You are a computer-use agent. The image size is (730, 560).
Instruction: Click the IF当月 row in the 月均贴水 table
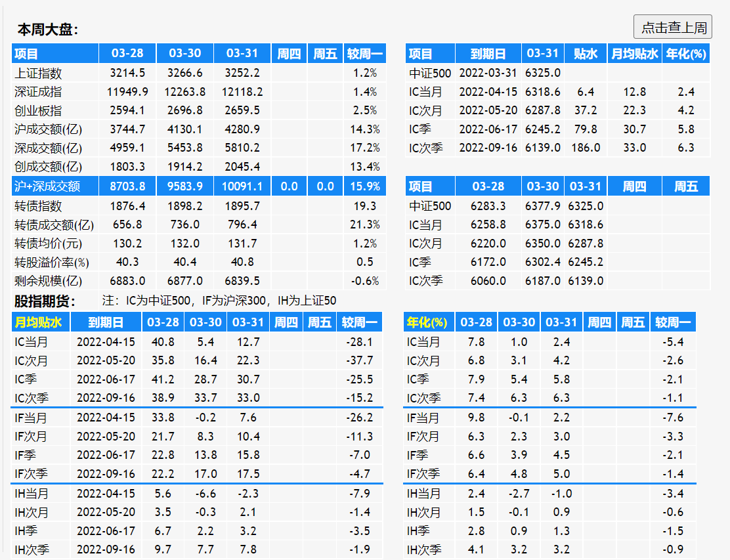point(197,418)
